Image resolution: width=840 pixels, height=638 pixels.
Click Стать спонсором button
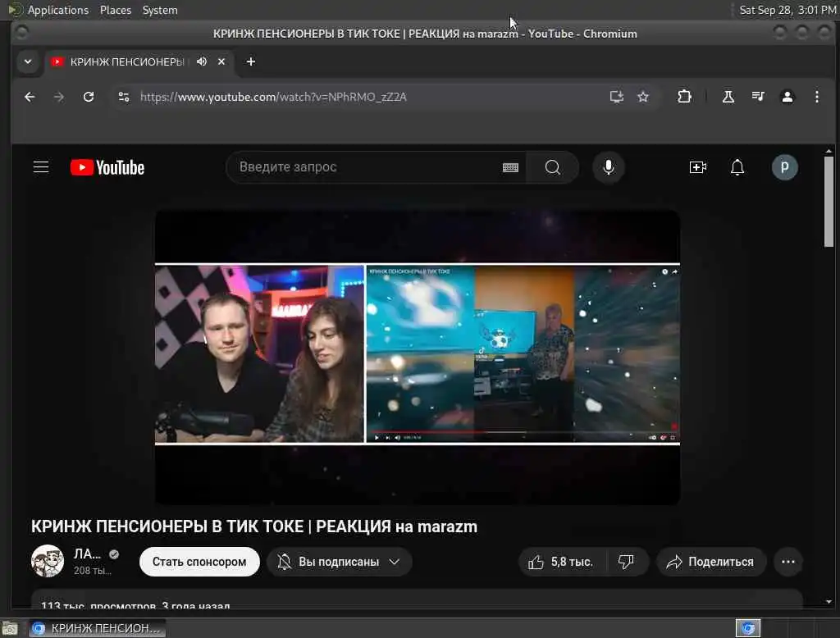[x=199, y=562]
